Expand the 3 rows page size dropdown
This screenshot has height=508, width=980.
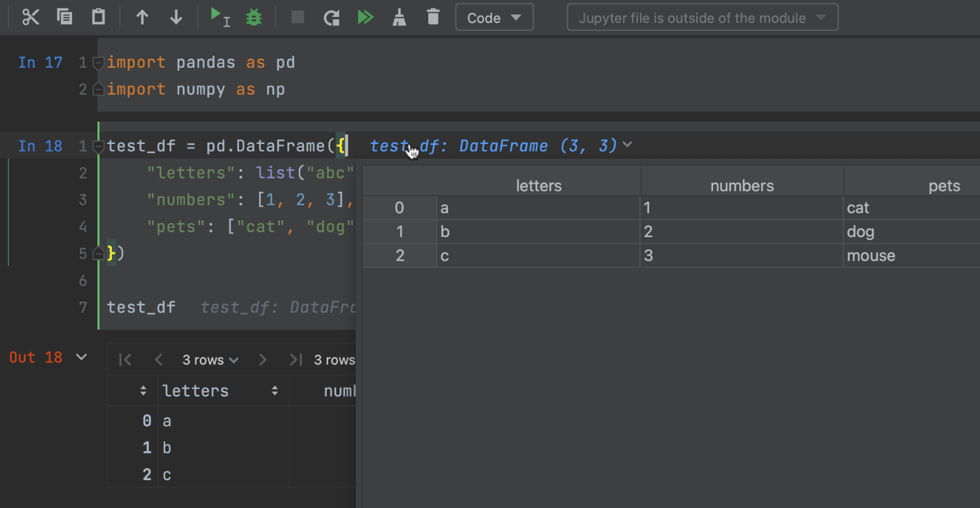point(210,360)
